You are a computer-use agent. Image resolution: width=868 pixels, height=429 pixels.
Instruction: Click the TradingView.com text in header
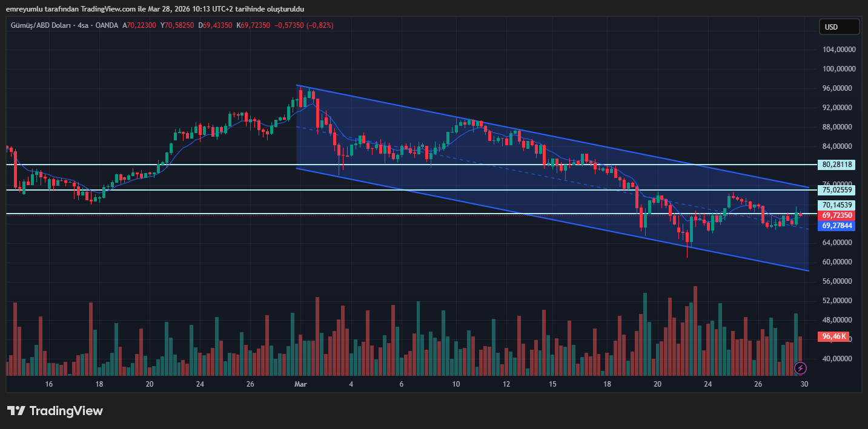pyautogui.click(x=101, y=9)
